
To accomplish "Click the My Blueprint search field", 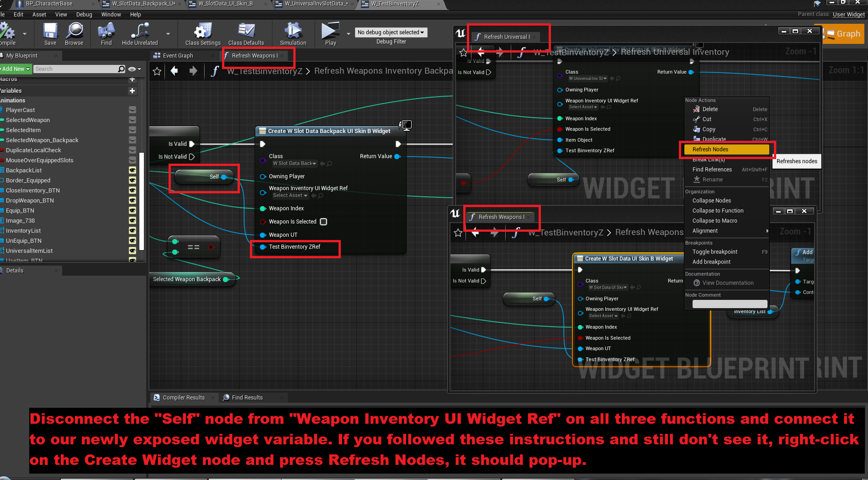I will (76, 69).
